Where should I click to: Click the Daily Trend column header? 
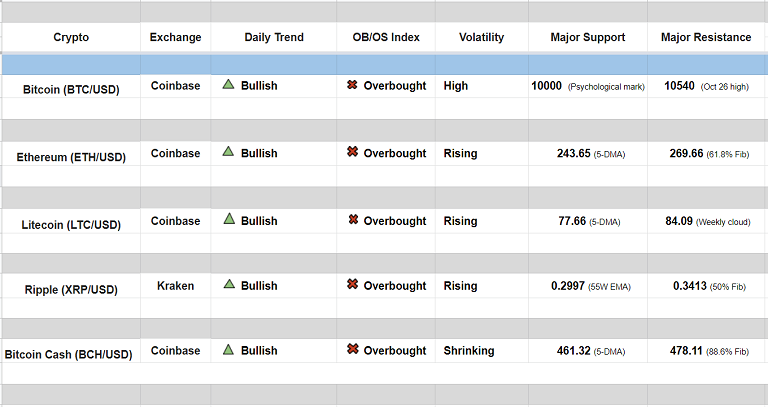274,38
